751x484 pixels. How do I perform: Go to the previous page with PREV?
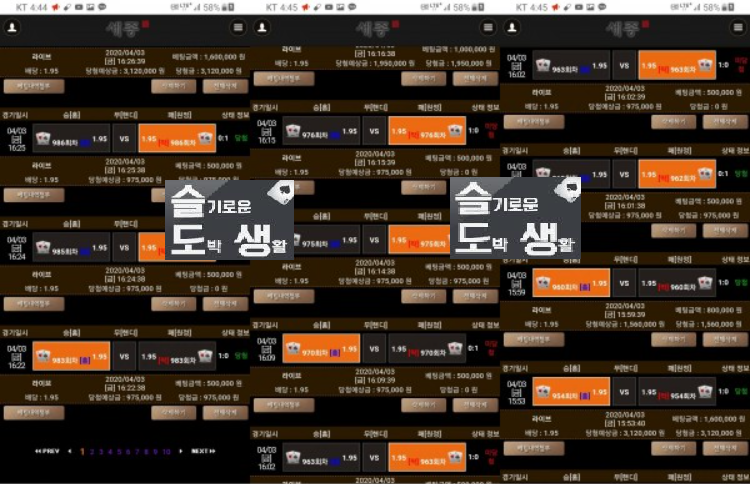(47, 451)
